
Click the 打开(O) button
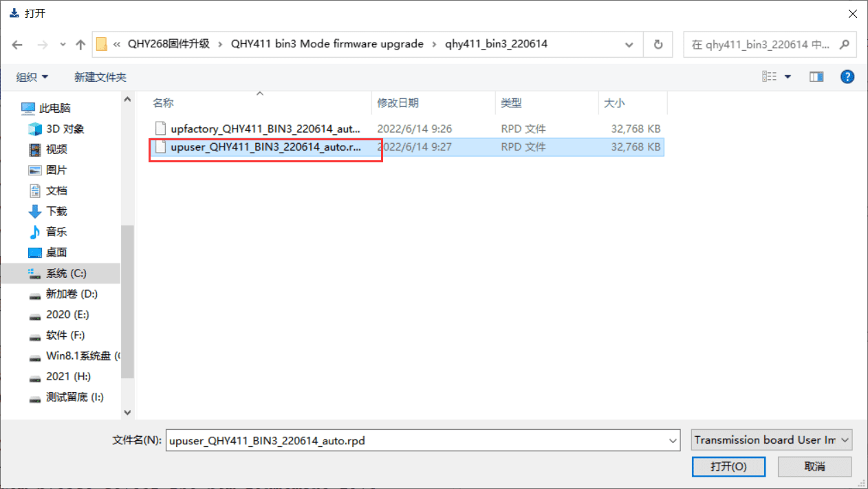[x=728, y=466]
